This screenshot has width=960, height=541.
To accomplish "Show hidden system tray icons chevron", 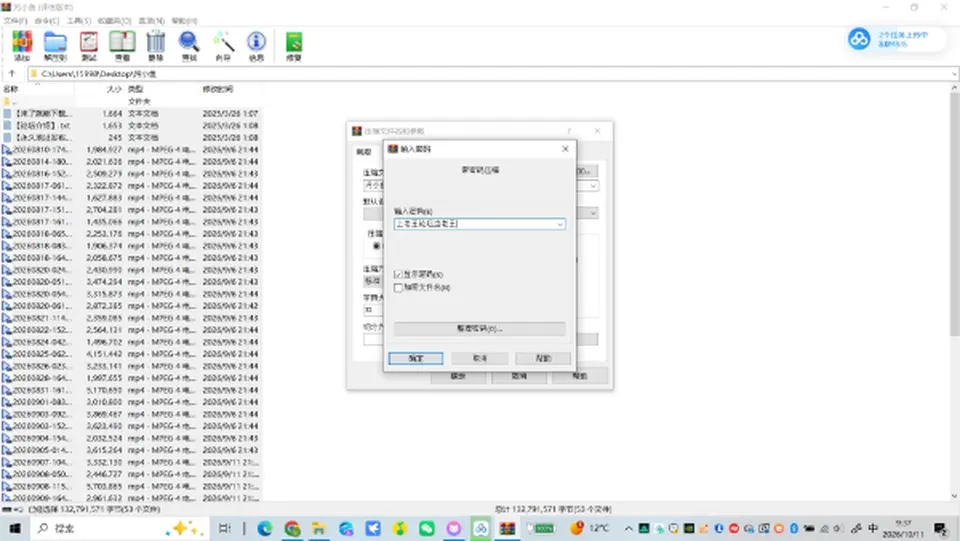I will (x=629, y=528).
